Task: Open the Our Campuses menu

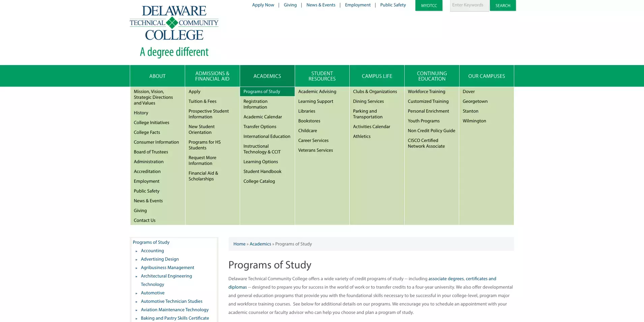Action: click(487, 76)
